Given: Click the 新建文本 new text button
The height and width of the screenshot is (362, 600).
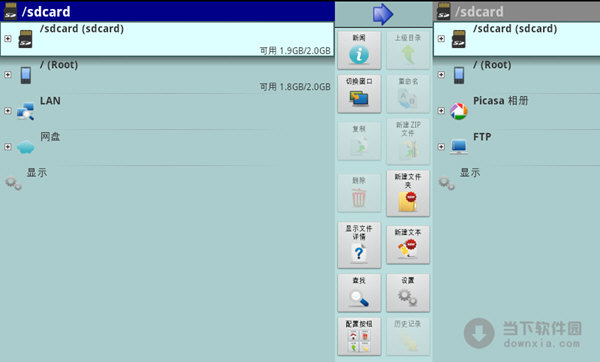Looking at the screenshot, I should 408,245.
